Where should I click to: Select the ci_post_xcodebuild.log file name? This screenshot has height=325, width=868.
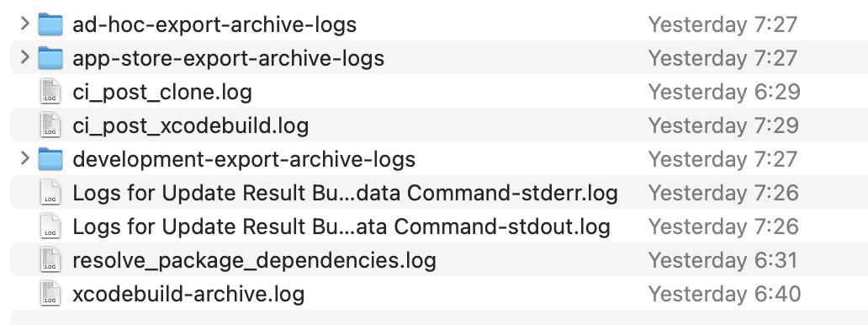190,126
